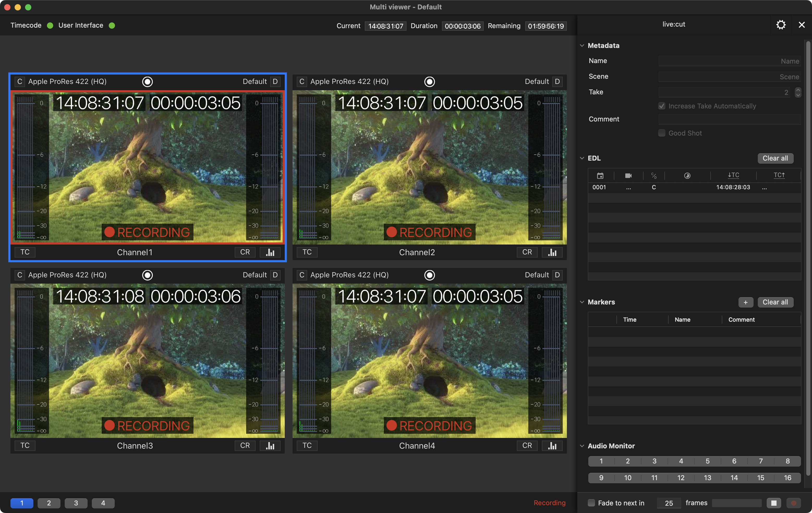Switch to viewer tab 3
Image resolution: width=812 pixels, height=513 pixels.
tap(76, 503)
